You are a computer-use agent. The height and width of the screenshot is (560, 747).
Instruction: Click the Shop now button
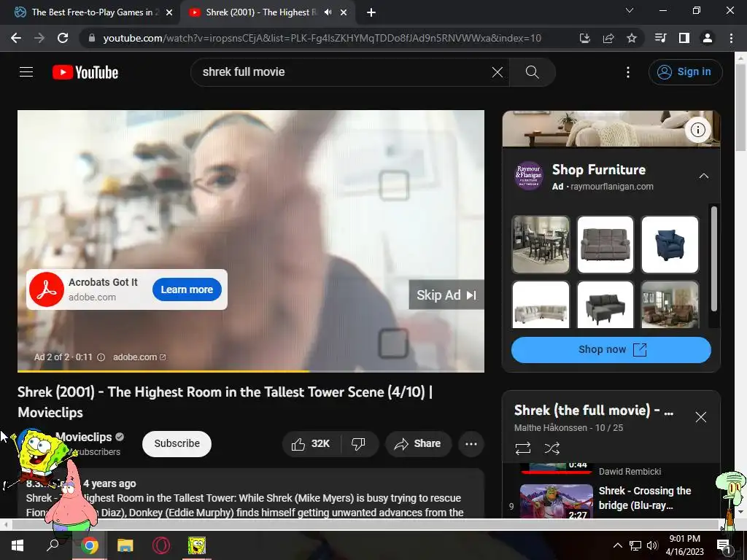[x=611, y=349]
